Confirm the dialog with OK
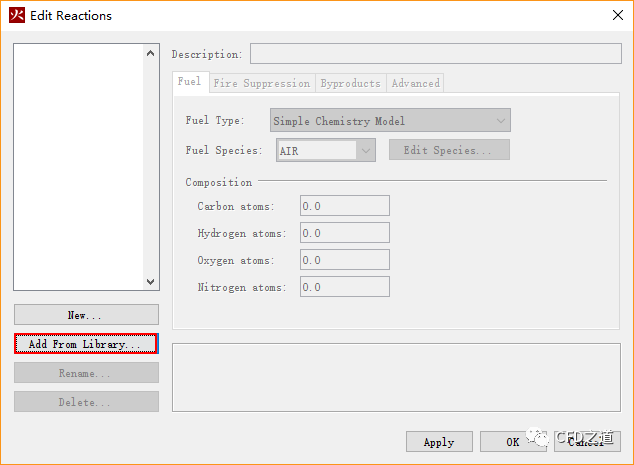This screenshot has width=634, height=465. coord(512,442)
